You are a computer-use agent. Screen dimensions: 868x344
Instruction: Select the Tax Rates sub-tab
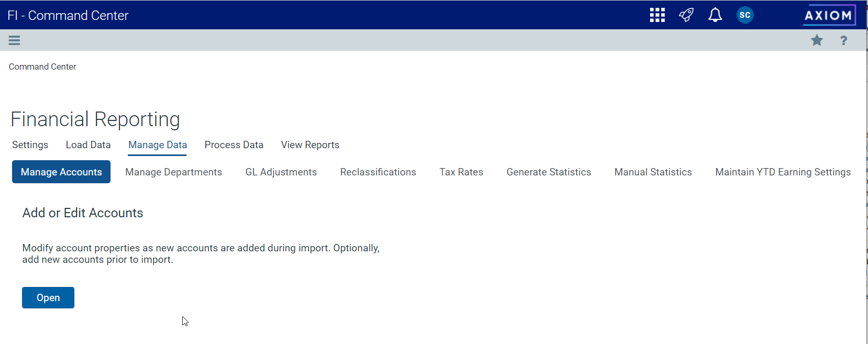[461, 172]
